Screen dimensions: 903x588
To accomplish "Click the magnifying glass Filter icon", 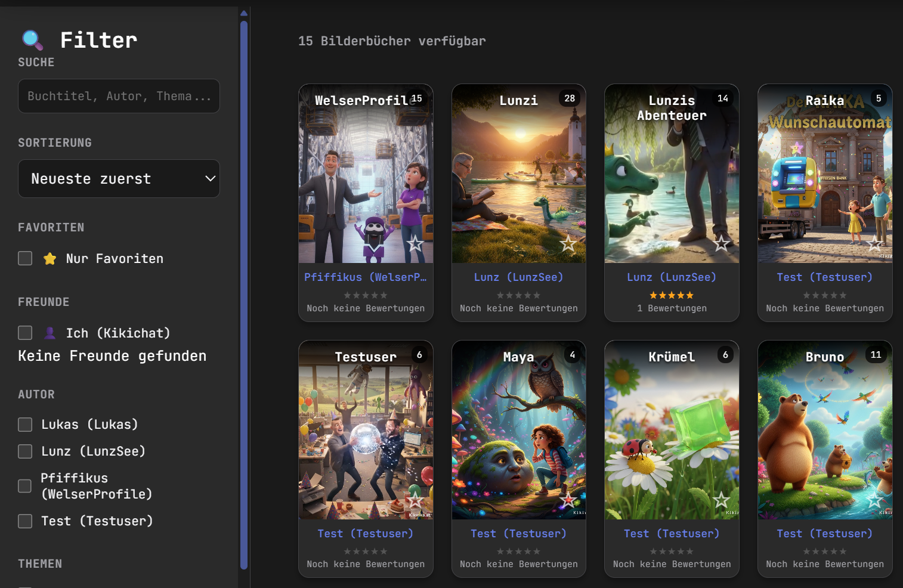I will pos(32,40).
